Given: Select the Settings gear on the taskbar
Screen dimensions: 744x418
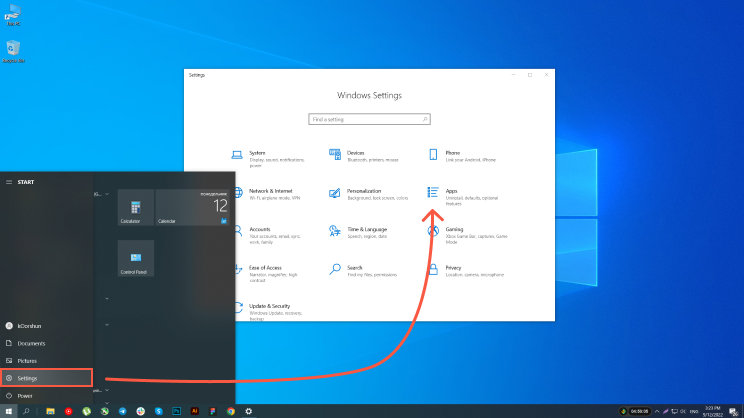Looking at the screenshot, I should [x=249, y=411].
